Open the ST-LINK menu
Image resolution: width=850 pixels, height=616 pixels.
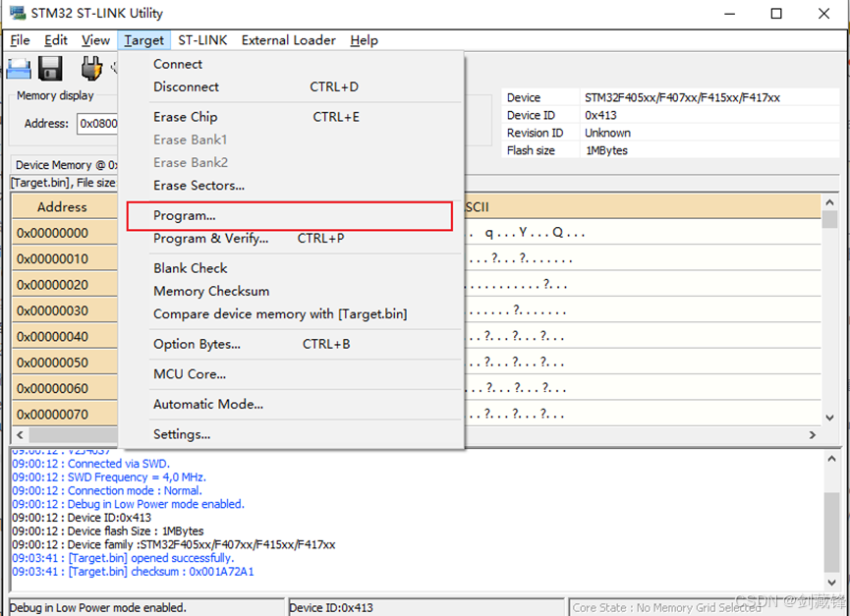(x=202, y=40)
